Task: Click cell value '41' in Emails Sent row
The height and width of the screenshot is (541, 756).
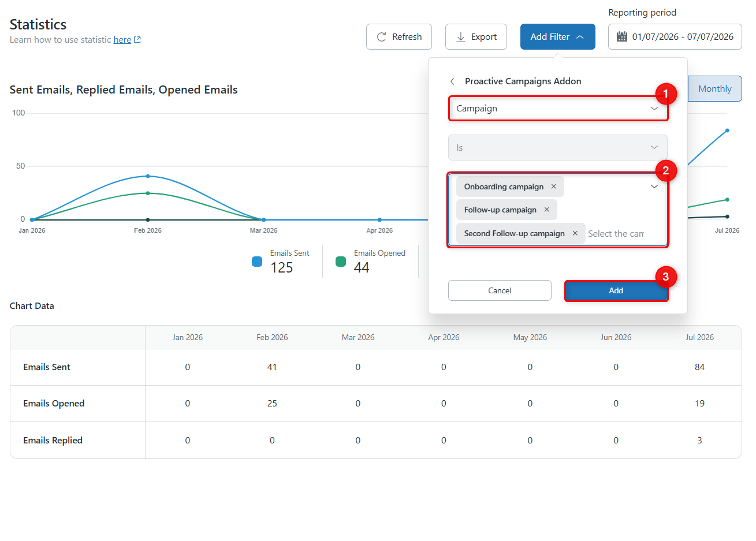Action: click(272, 367)
